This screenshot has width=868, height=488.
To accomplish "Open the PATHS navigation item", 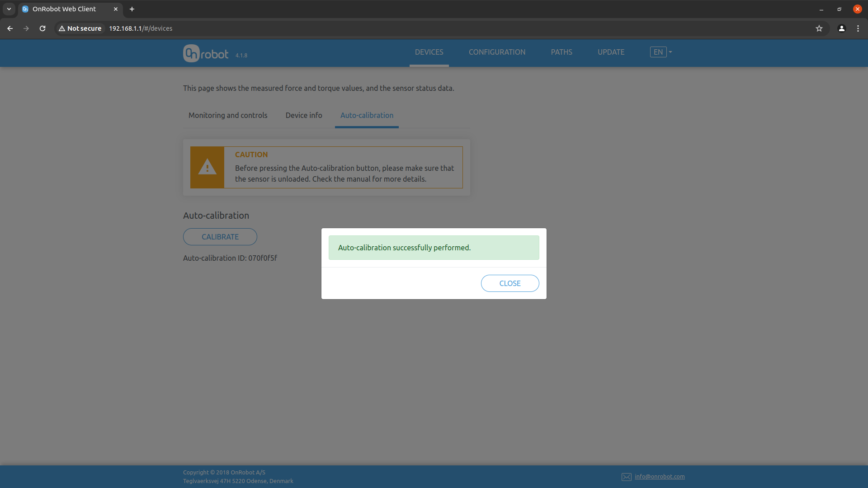I will [x=561, y=52].
